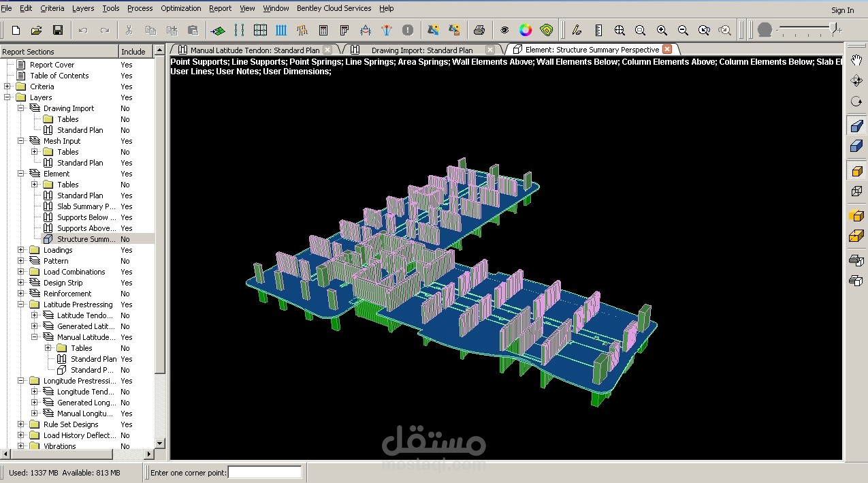Image resolution: width=868 pixels, height=483 pixels.
Task: Toggle Include value for Report Cover
Action: (x=127, y=65)
